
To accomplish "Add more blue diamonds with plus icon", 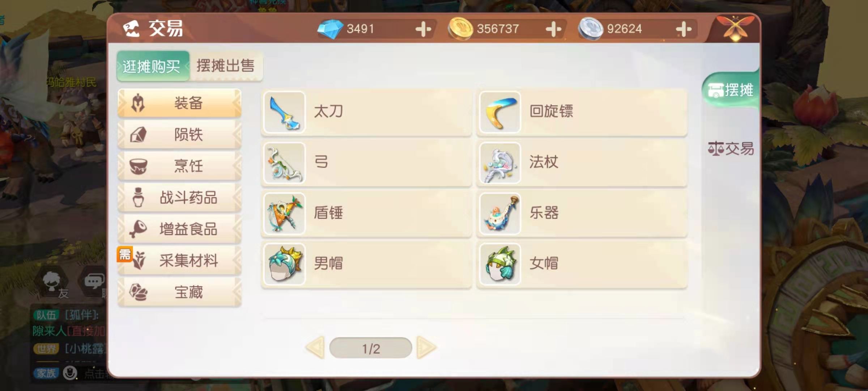I will [x=423, y=29].
